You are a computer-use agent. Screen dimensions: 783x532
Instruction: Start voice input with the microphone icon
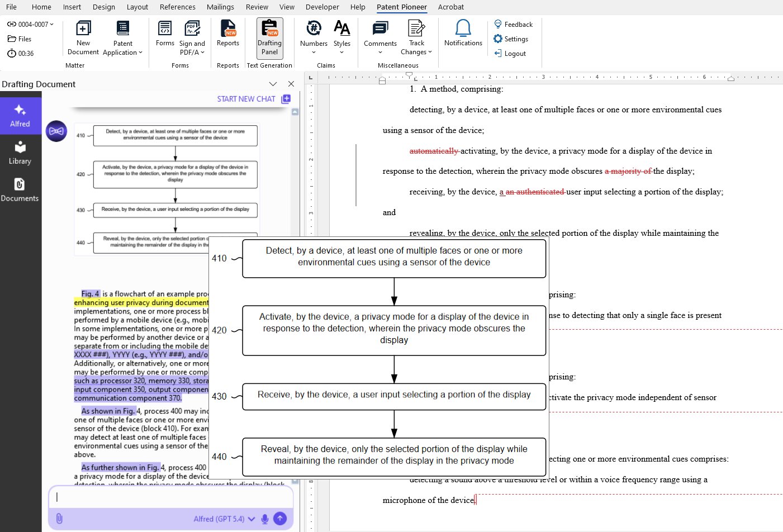(264, 519)
